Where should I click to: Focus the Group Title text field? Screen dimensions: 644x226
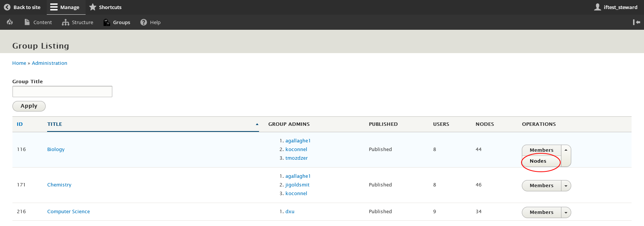tap(62, 92)
